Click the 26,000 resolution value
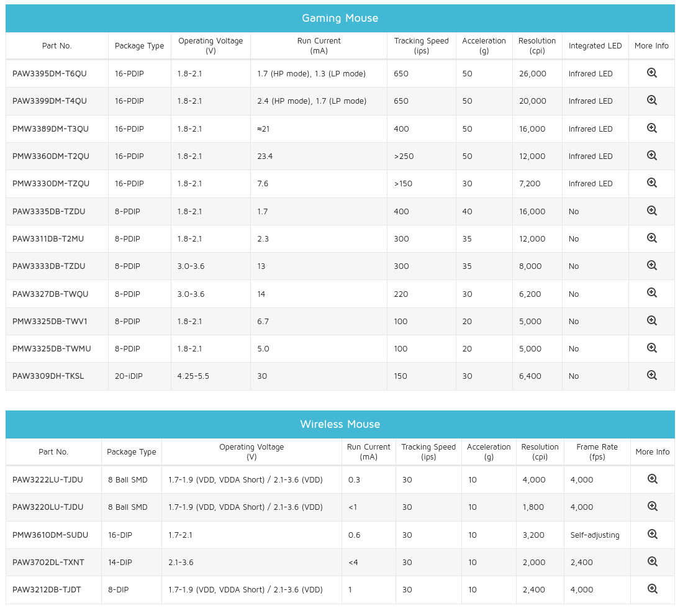Screen dimensions: 688x616 tap(532, 74)
